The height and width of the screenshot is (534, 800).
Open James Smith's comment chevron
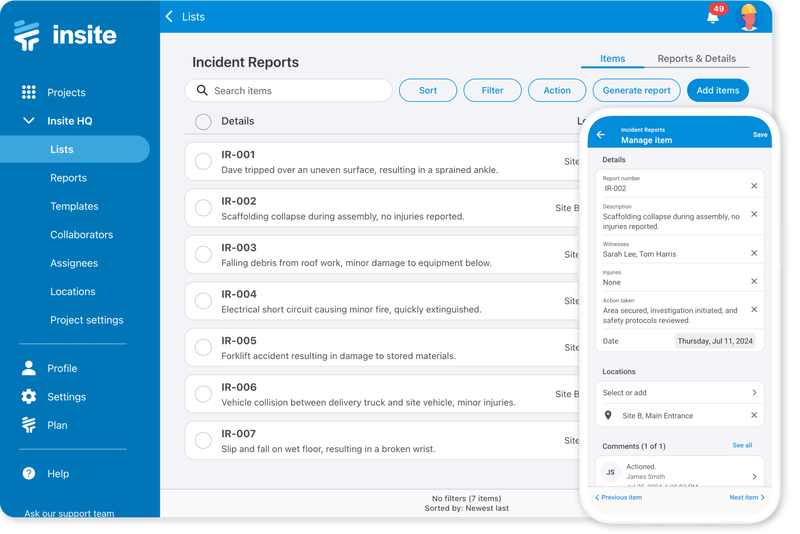(754, 476)
